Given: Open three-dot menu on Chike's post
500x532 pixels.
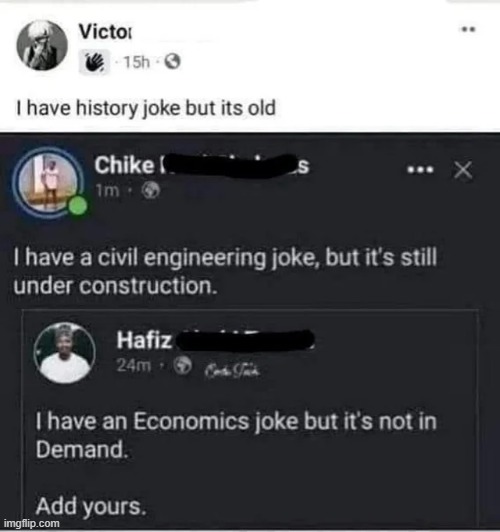Looking at the screenshot, I should [x=420, y=169].
